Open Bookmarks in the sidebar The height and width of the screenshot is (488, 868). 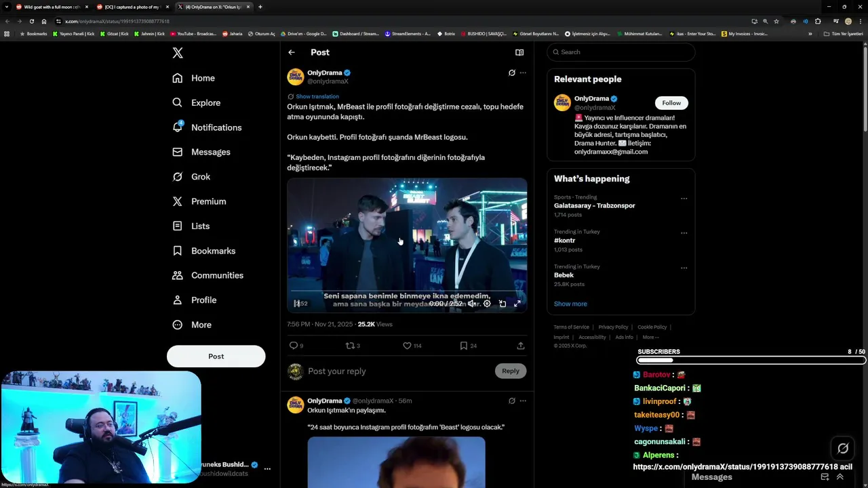203,251
